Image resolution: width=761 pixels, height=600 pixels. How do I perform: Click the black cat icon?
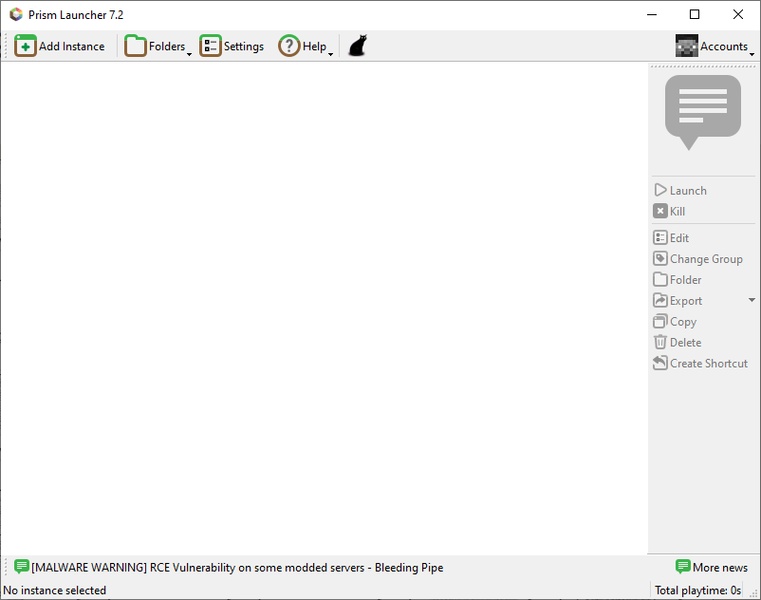click(x=358, y=46)
